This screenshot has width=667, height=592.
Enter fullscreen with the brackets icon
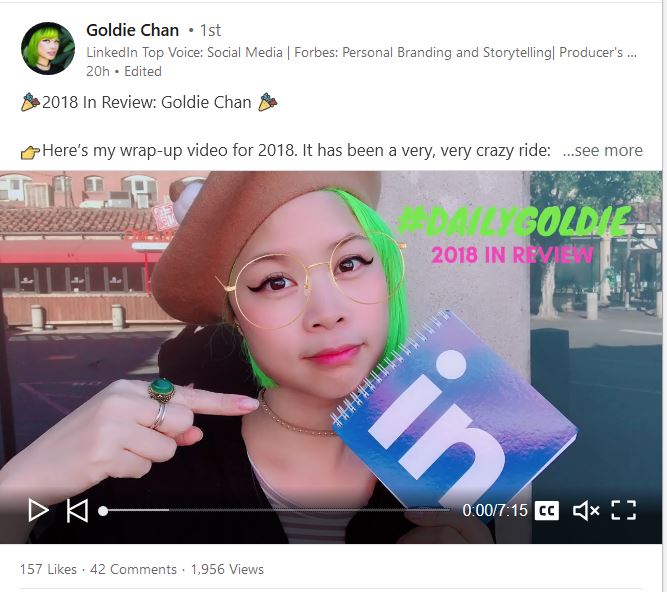click(624, 510)
